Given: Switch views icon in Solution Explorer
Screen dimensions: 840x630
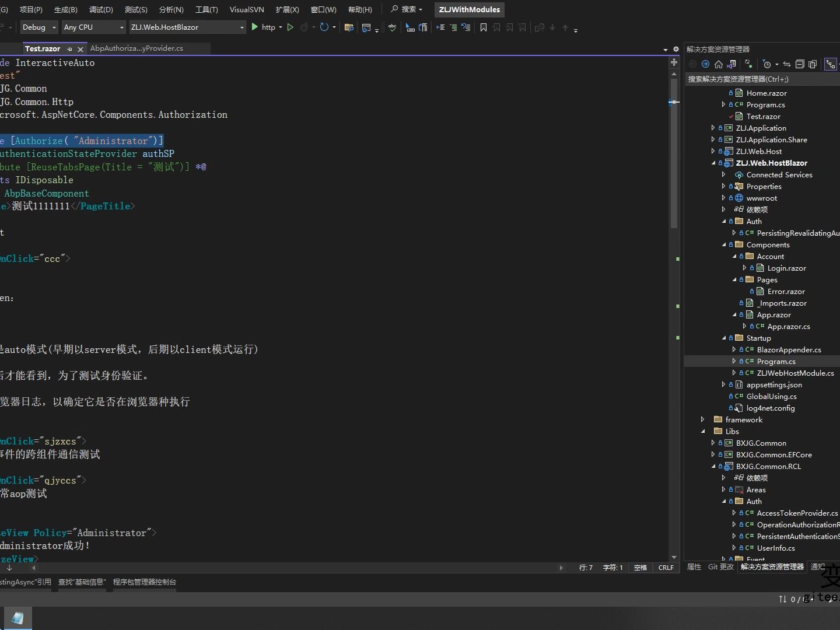Looking at the screenshot, I should (x=731, y=64).
